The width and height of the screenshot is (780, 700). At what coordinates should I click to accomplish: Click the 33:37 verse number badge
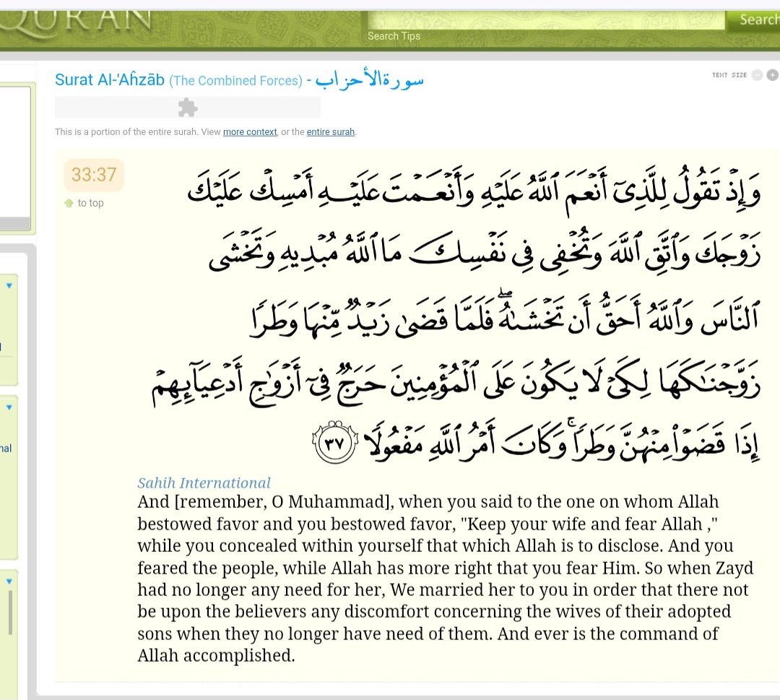pyautogui.click(x=94, y=175)
